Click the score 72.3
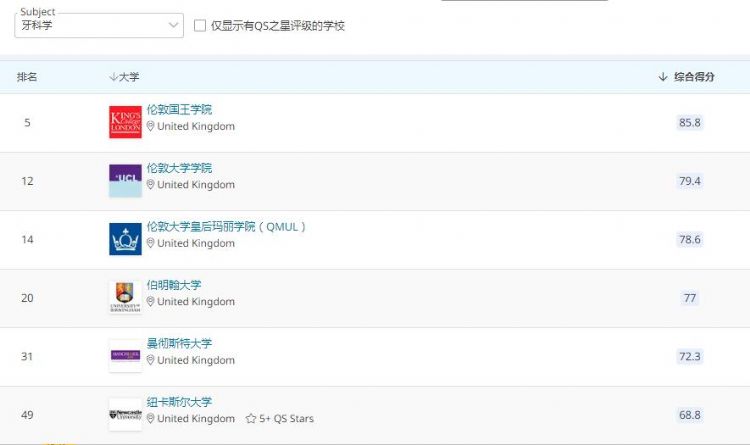This screenshot has width=750, height=445. 690,356
